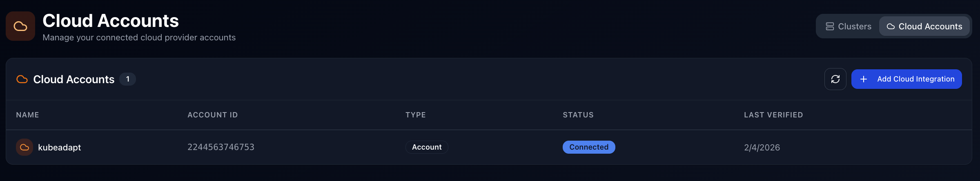Click the Account type badge
Image resolution: width=980 pixels, height=181 pixels.
pyautogui.click(x=427, y=147)
